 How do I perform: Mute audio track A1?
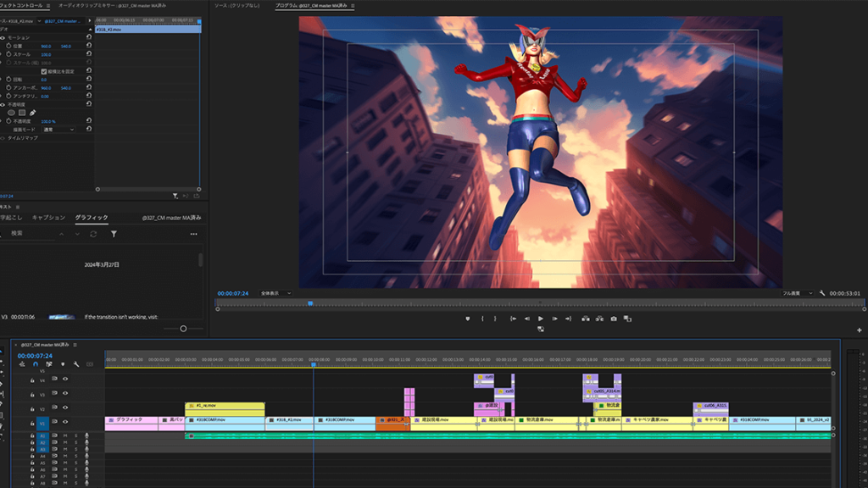(65, 435)
